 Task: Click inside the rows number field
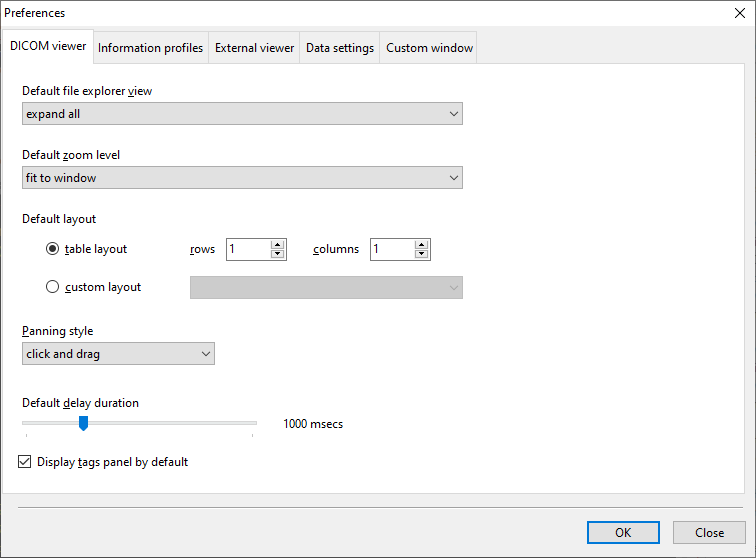tap(247, 249)
